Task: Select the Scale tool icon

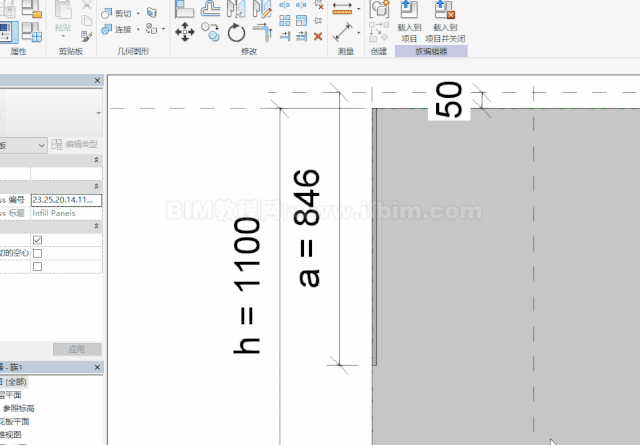Action: [301, 20]
